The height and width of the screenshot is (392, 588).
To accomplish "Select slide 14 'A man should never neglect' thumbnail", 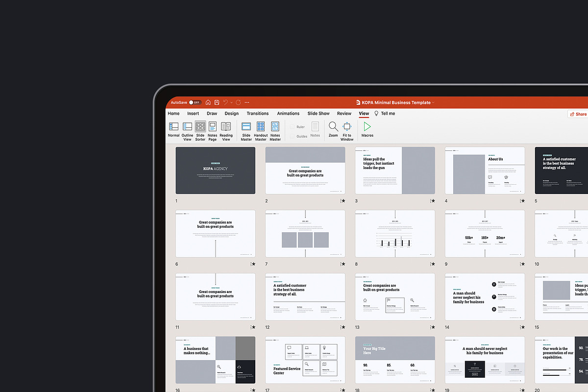I will [x=485, y=297].
